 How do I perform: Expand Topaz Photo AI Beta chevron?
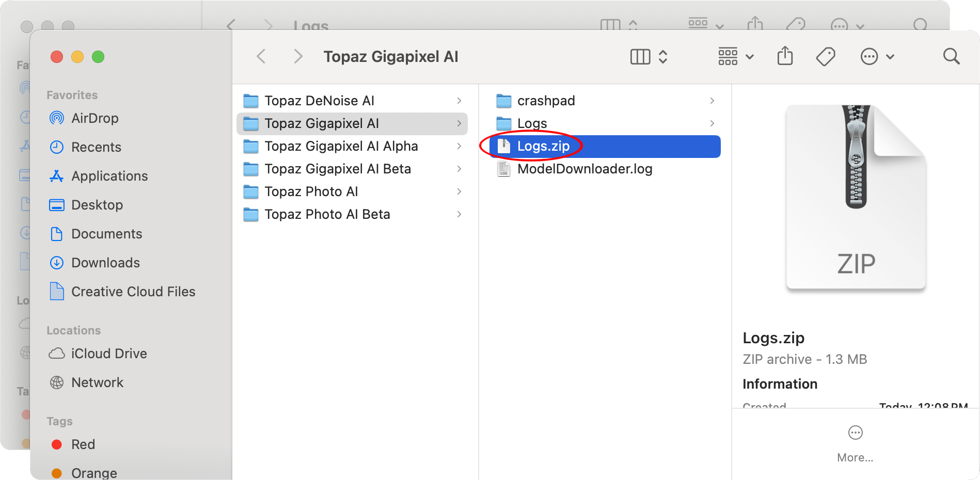(459, 214)
